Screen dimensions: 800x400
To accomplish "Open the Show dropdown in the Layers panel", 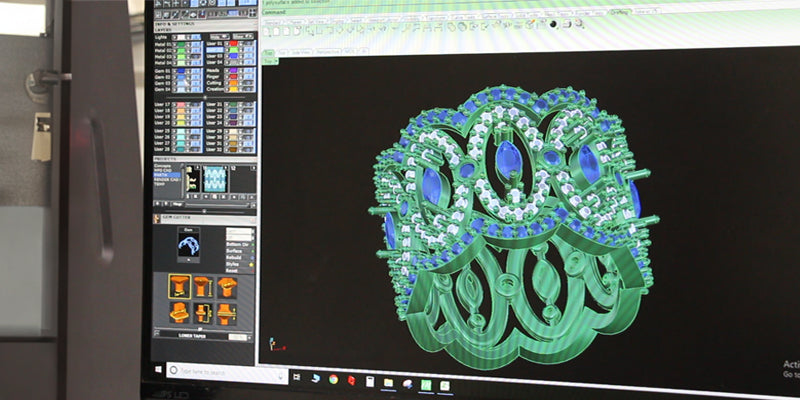I will click(x=243, y=37).
